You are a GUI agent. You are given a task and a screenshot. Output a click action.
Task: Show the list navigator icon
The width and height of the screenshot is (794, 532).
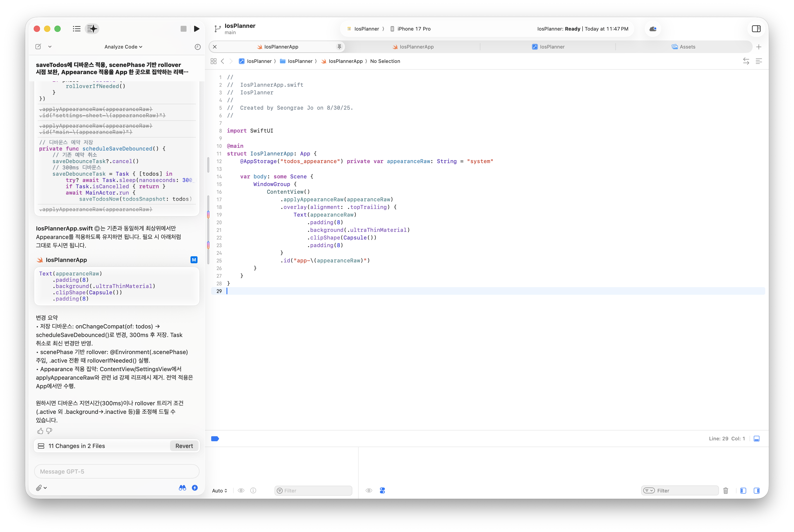point(77,29)
